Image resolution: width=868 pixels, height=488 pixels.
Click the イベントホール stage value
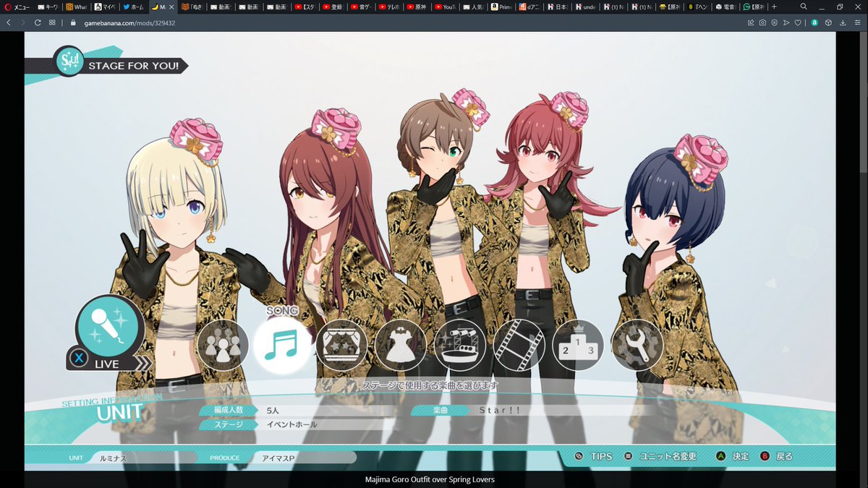click(x=292, y=424)
